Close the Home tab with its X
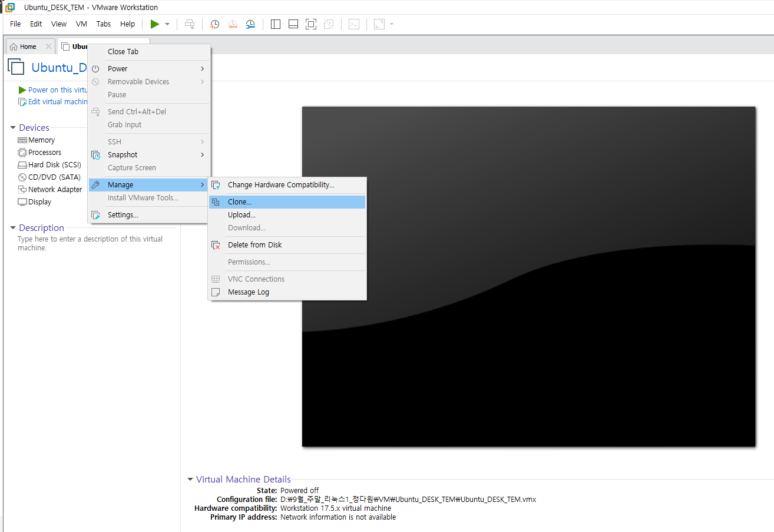 [x=48, y=47]
